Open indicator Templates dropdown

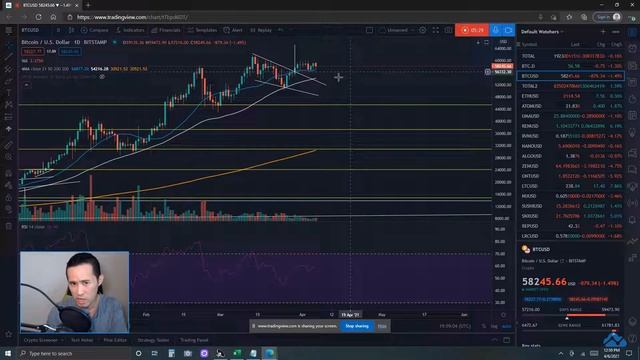202,30
